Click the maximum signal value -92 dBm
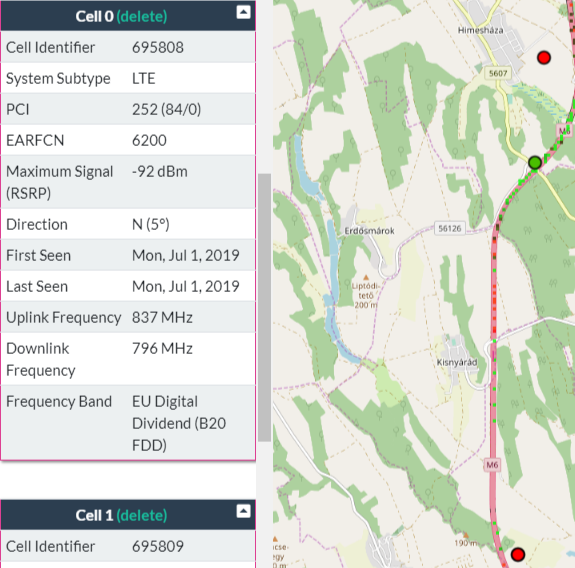575x568 pixels. coord(160,172)
